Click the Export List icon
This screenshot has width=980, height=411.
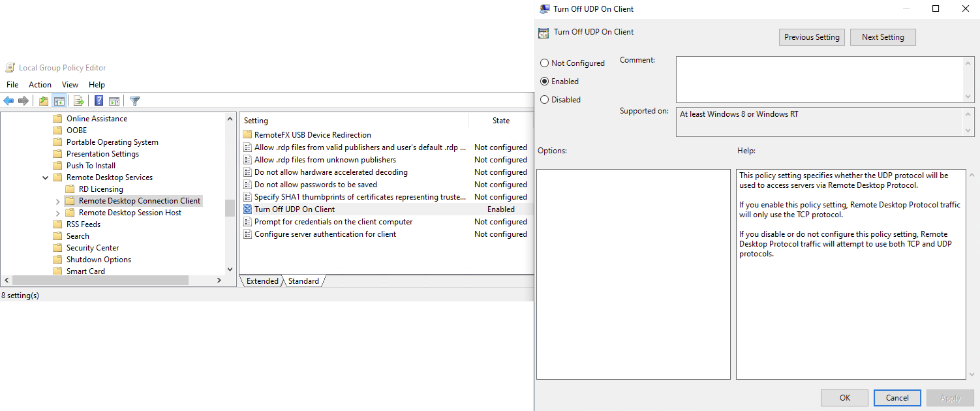pos(78,100)
